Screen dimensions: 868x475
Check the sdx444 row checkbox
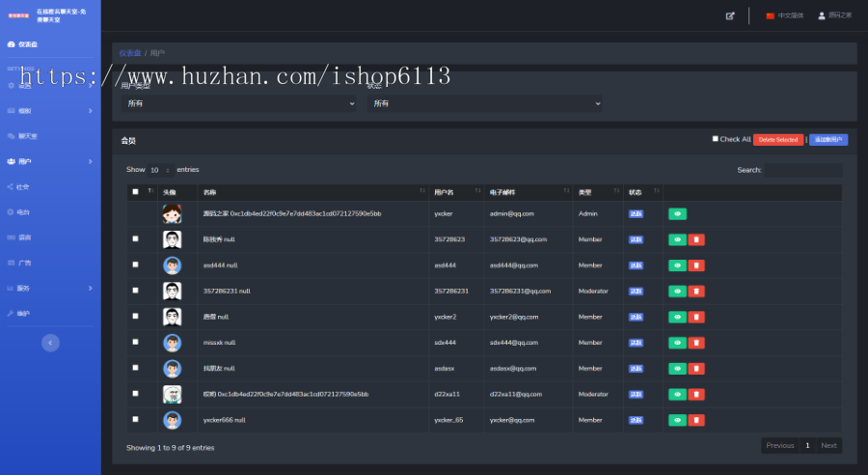click(x=136, y=342)
